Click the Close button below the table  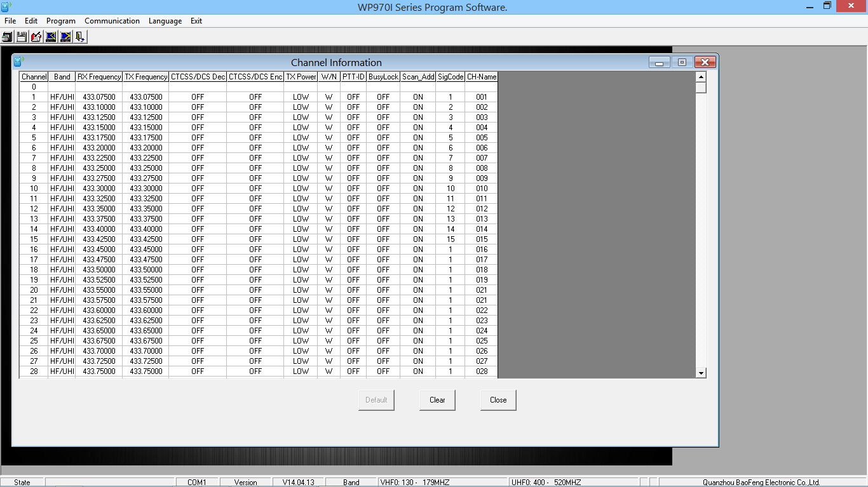[x=498, y=400]
